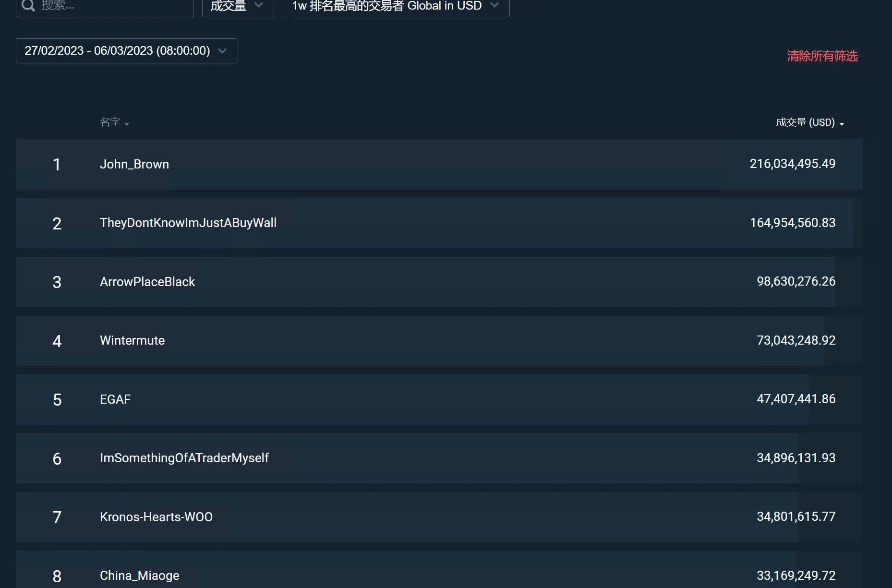
Task: Expand the 1w top traders Global dropdown
Action: tap(396, 6)
